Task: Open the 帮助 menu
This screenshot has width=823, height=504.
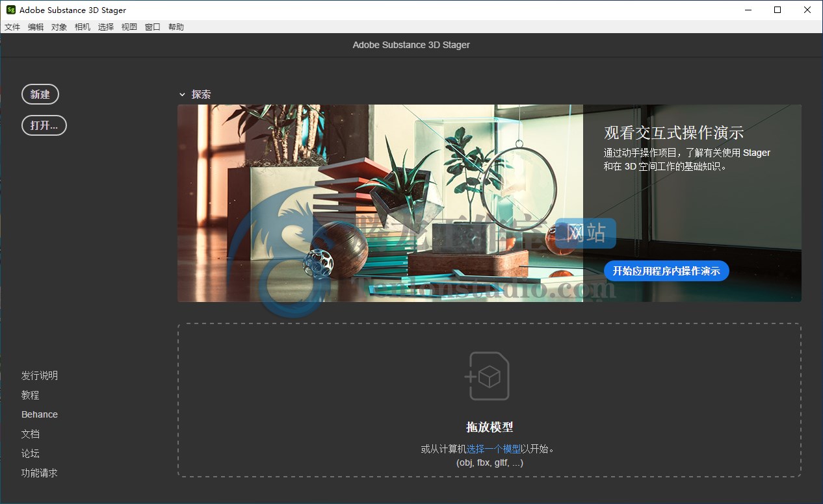Action: 176,27
